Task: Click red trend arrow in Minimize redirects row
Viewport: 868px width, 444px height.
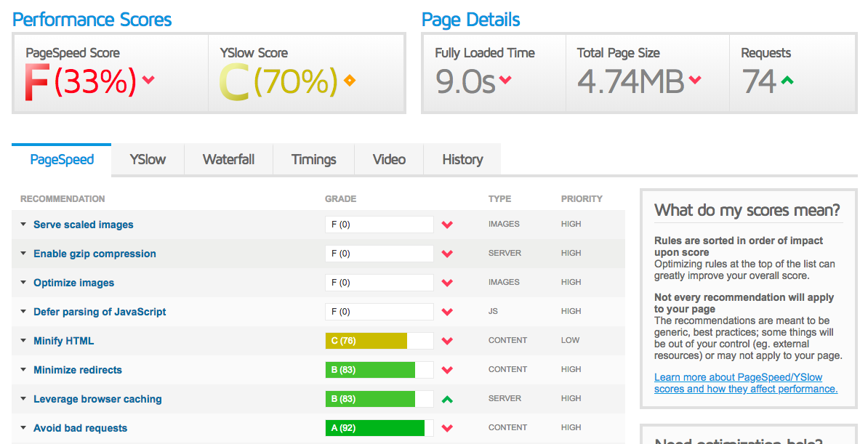Action: coord(447,370)
